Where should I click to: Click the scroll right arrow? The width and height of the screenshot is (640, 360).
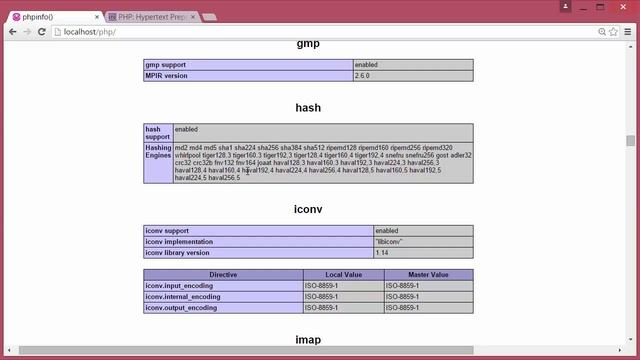coord(620,350)
